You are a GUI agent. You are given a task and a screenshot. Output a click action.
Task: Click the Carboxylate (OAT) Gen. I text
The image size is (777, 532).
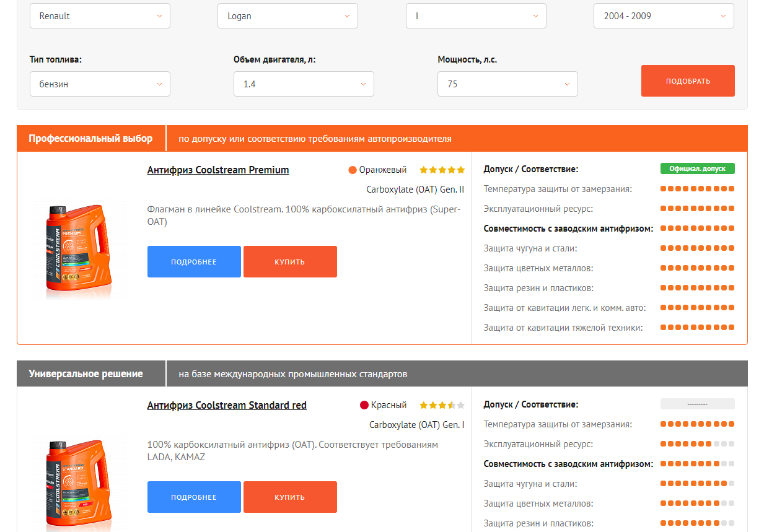click(417, 425)
